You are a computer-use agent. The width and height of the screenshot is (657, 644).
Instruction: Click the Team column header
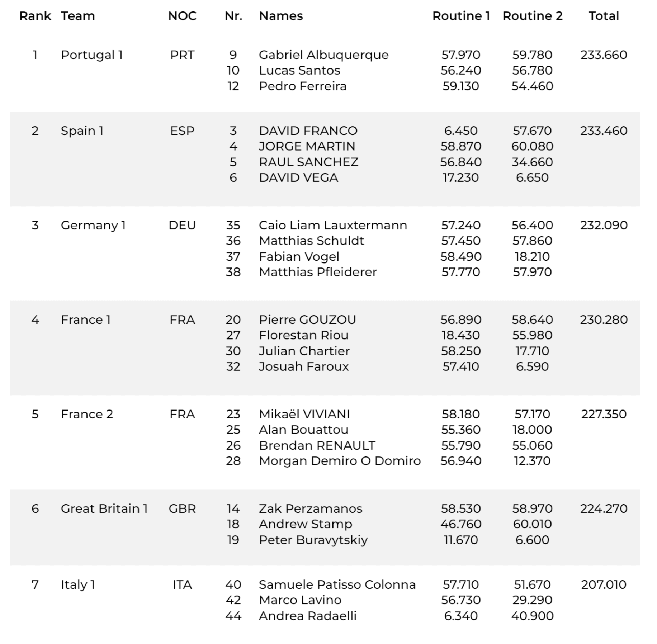(78, 16)
